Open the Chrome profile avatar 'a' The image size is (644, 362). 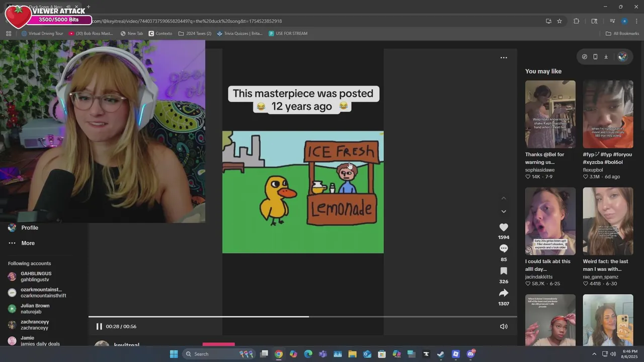[x=624, y=21]
